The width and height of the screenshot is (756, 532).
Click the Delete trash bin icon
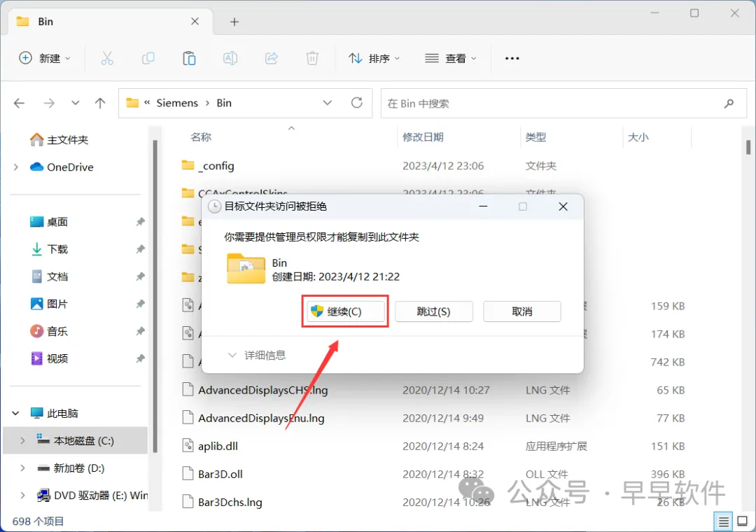pos(312,58)
